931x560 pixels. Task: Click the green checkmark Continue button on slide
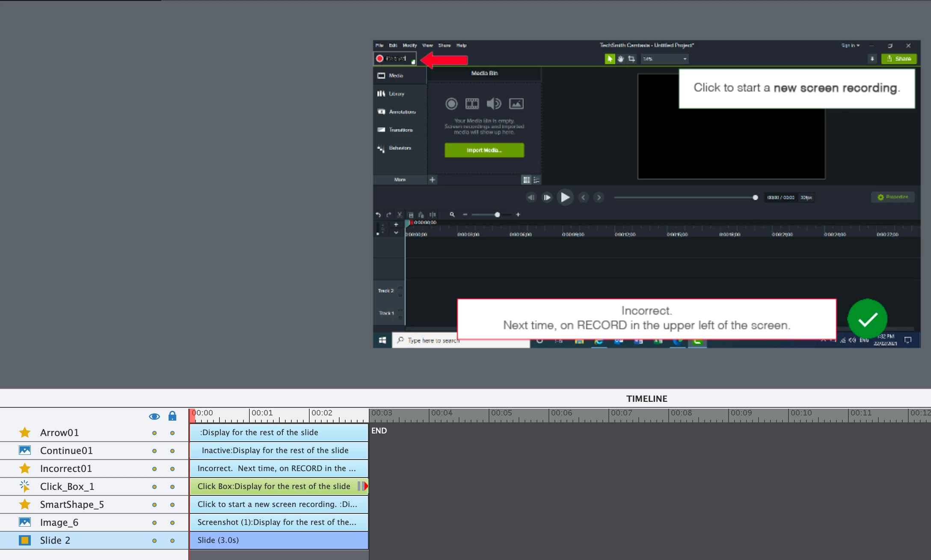[x=867, y=319]
